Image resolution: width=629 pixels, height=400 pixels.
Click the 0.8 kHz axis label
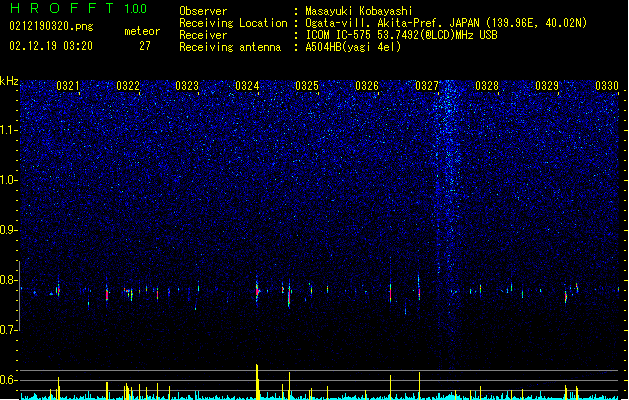[x=8, y=280]
